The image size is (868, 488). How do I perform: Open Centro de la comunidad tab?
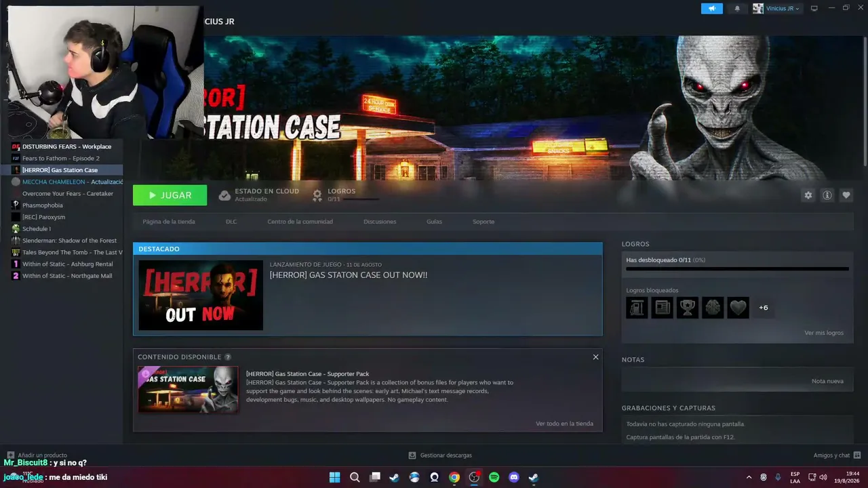click(300, 222)
